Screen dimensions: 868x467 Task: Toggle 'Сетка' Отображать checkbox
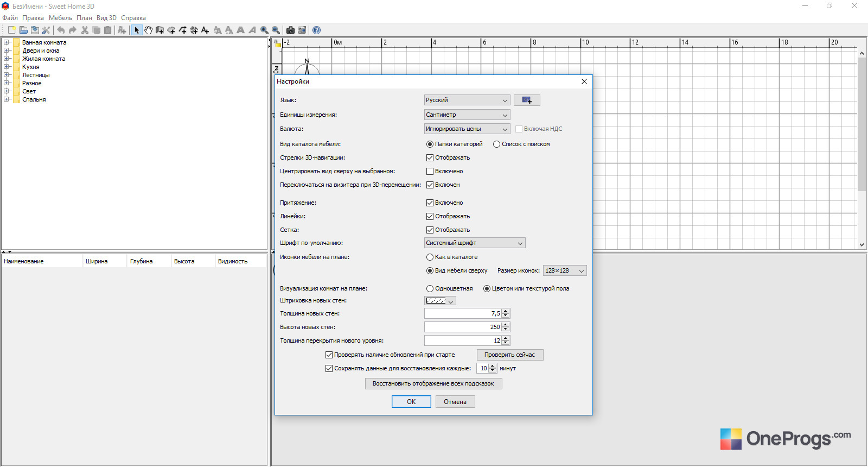click(x=430, y=230)
